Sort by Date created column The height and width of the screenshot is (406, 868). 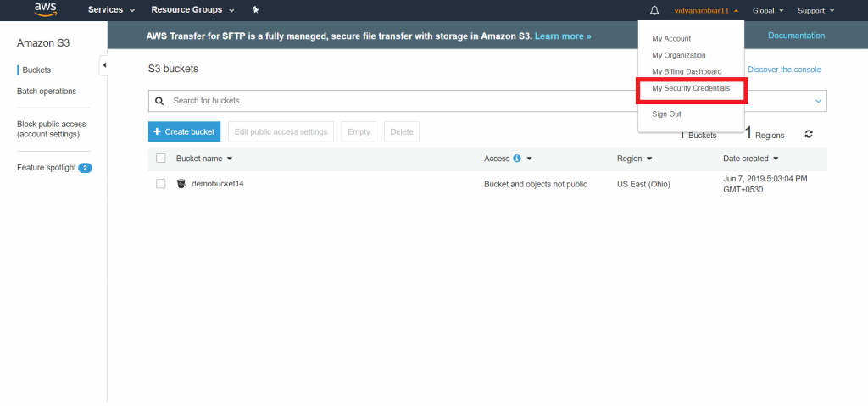point(751,159)
